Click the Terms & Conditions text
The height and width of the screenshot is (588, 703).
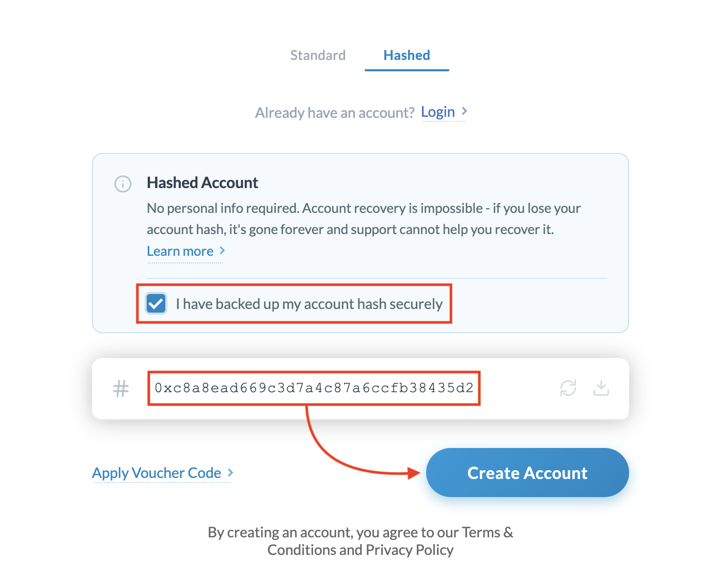[485, 532]
